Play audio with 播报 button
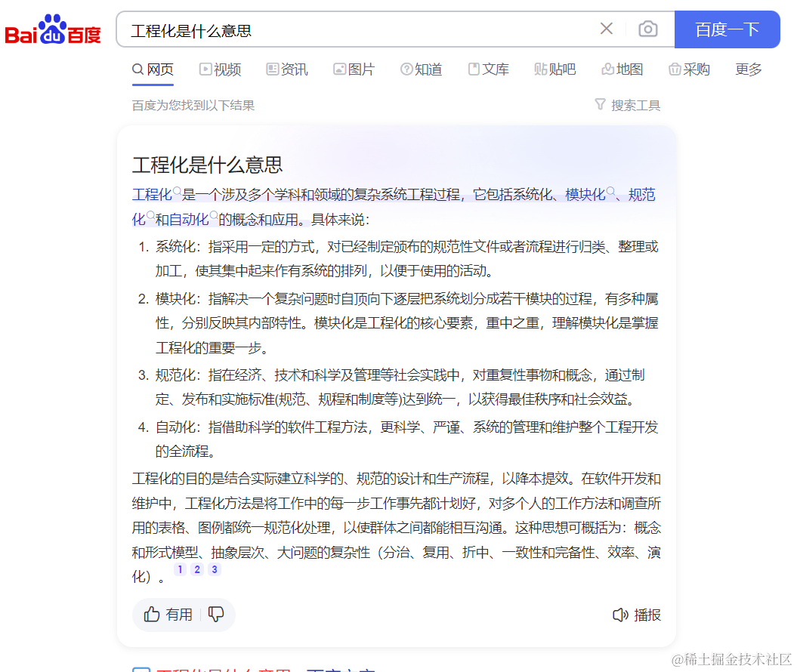Image resolution: width=797 pixels, height=672 pixels. pos(636,615)
